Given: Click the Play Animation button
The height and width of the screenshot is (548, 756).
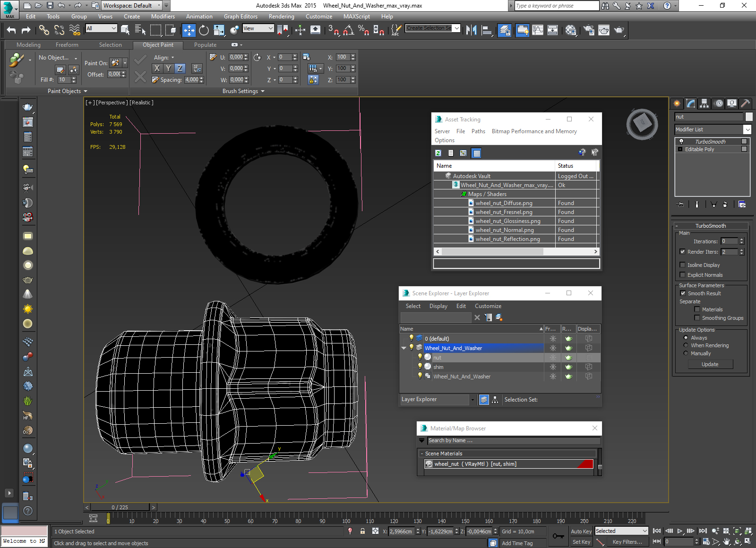Looking at the screenshot, I should pos(680,531).
